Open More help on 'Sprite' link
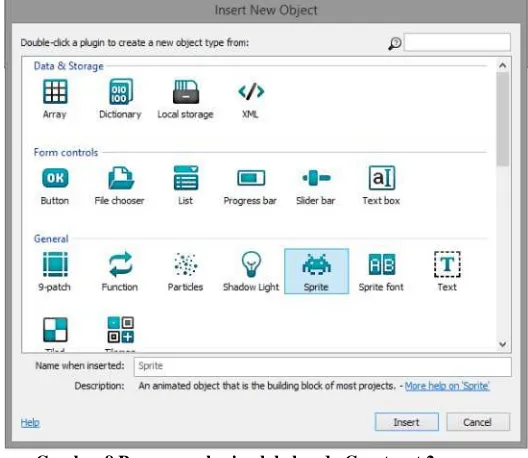Screen dimensions: 528x458 point(447,386)
